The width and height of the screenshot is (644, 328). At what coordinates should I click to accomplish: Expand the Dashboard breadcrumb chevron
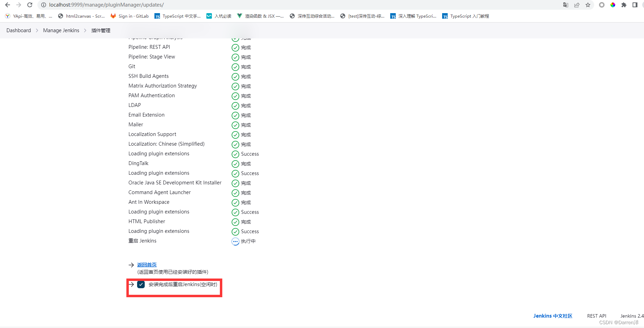37,30
